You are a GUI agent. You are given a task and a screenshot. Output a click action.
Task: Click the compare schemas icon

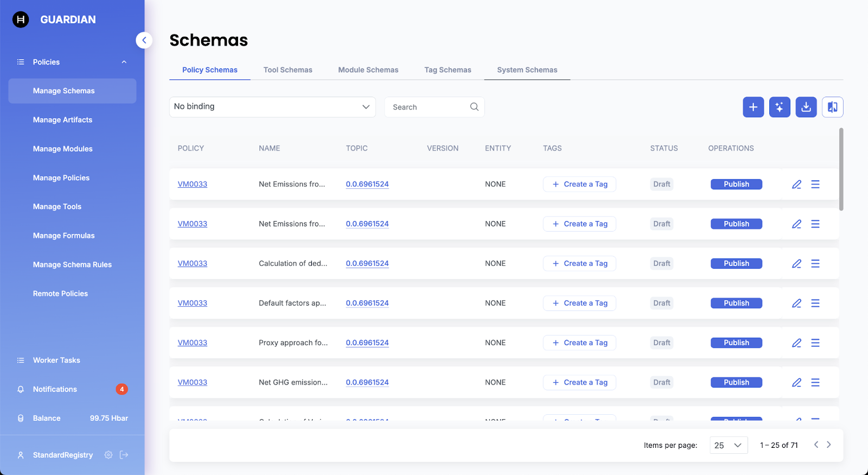pos(832,107)
